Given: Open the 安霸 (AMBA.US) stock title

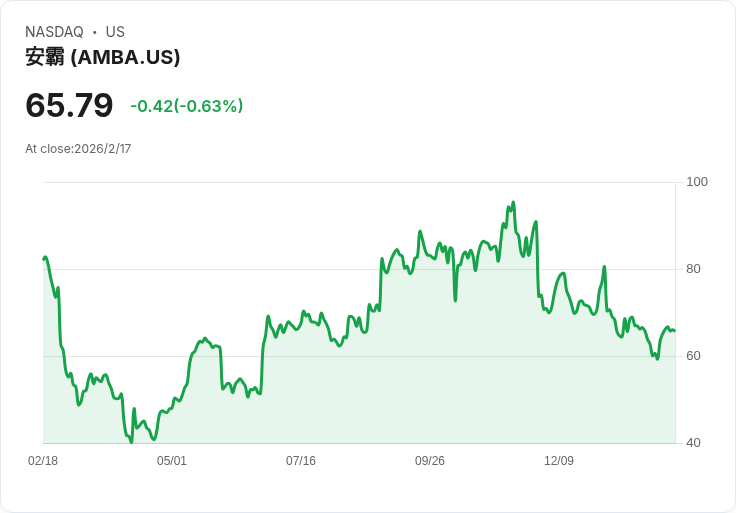Looking at the screenshot, I should click(103, 57).
